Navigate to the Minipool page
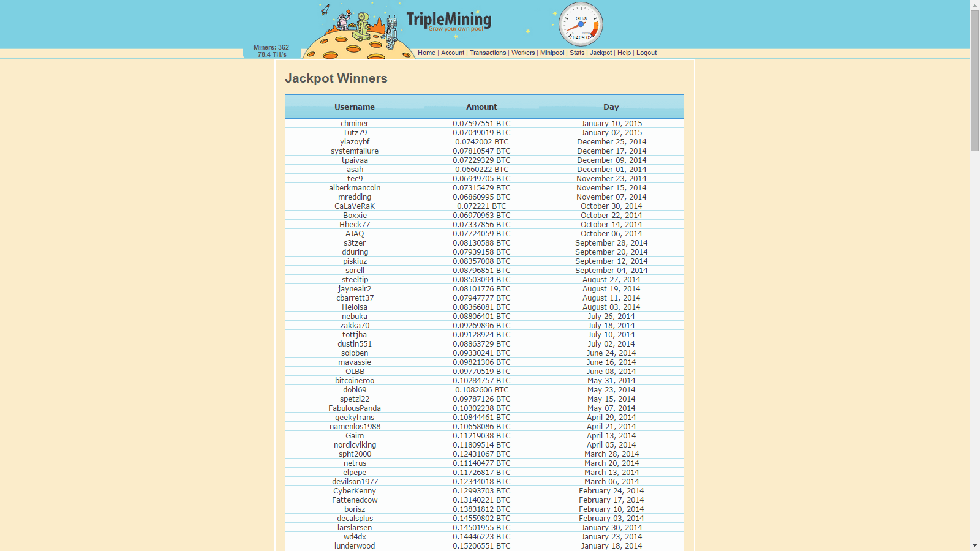 (552, 53)
